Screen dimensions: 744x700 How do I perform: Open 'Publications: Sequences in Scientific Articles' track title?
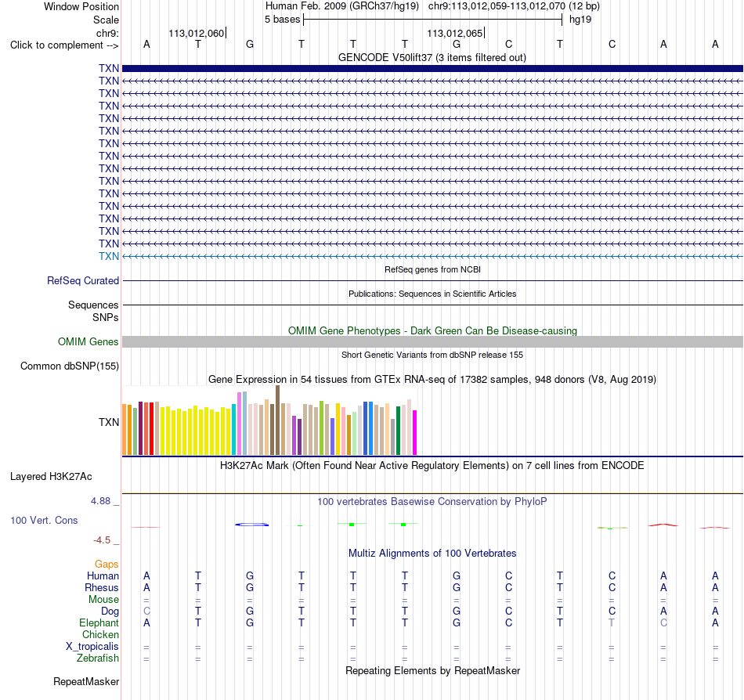click(432, 294)
